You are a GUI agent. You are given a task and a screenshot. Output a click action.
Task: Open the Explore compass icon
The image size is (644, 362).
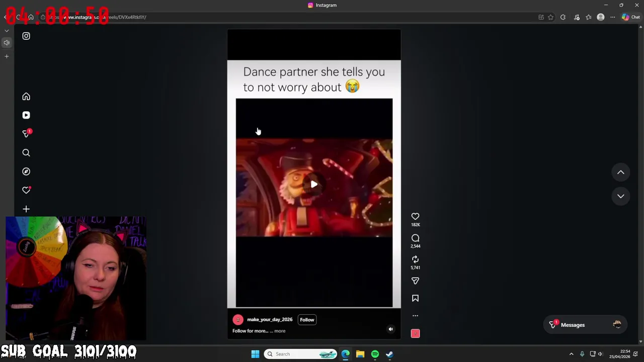26,171
